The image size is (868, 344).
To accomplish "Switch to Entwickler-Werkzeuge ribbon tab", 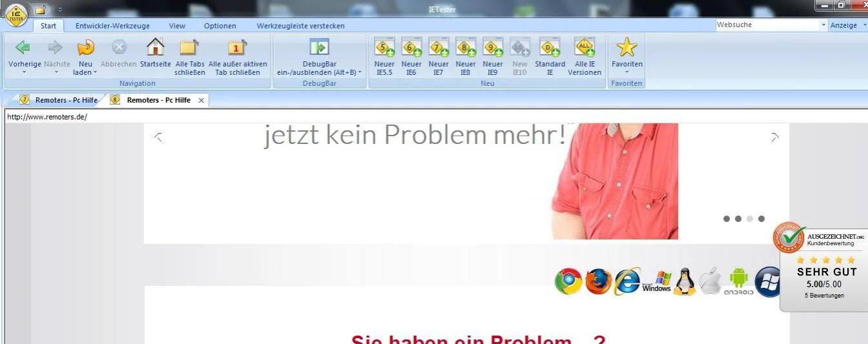I will 112,26.
